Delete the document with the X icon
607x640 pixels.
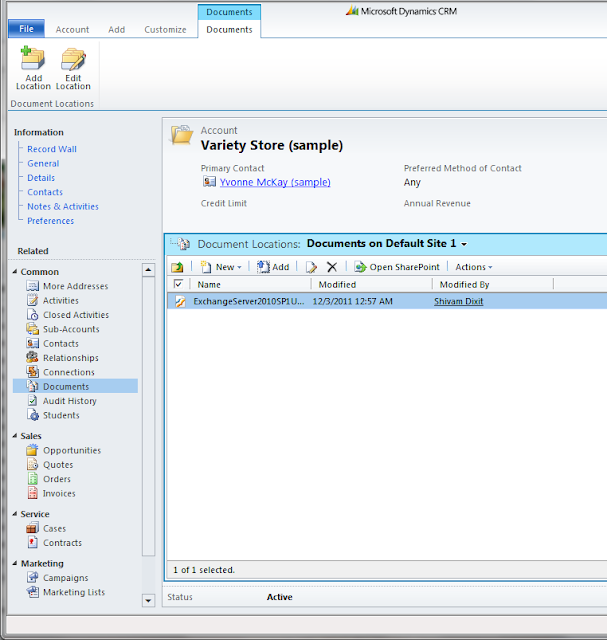(x=332, y=267)
